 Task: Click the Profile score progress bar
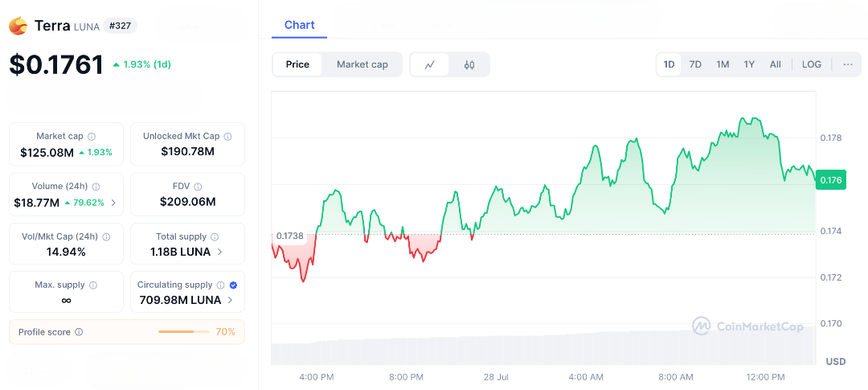tap(183, 331)
